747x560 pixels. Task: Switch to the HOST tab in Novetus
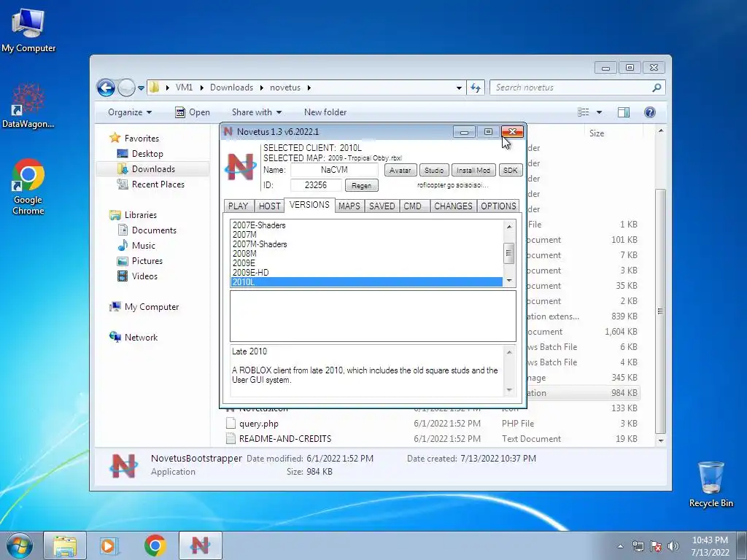tap(270, 206)
